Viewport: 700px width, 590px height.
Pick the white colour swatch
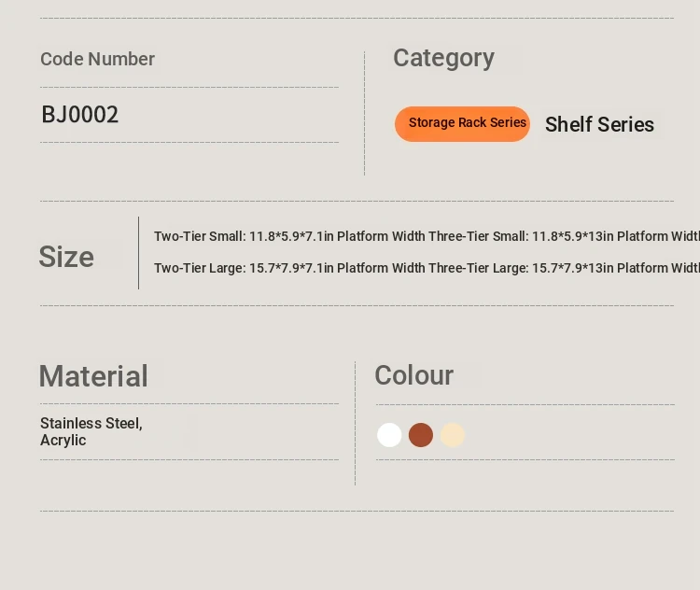389,435
